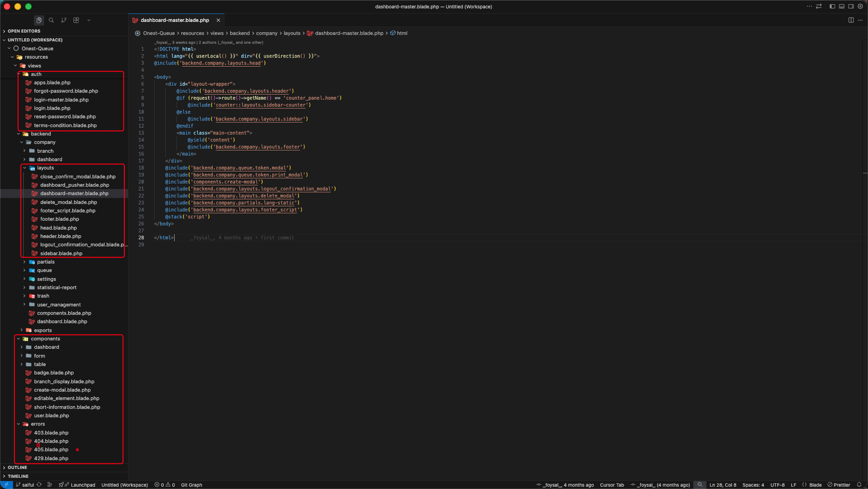Toggle the bottom panel visibility

(x=841, y=7)
